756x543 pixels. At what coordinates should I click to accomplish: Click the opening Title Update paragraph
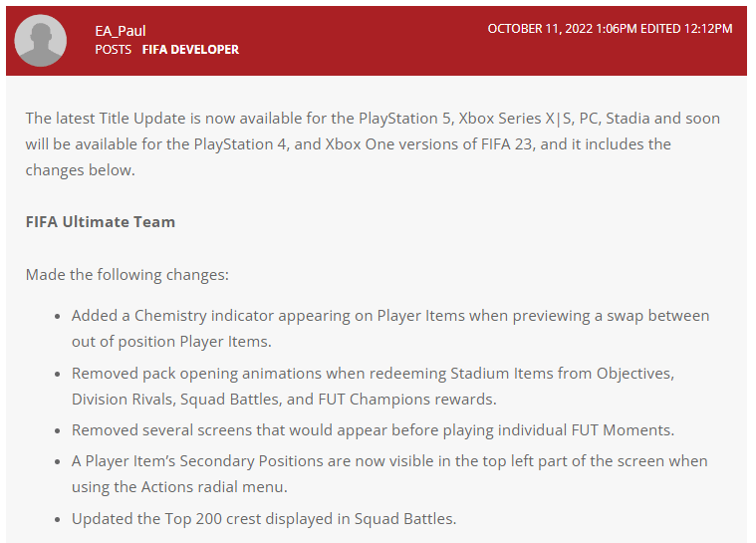tap(373, 144)
